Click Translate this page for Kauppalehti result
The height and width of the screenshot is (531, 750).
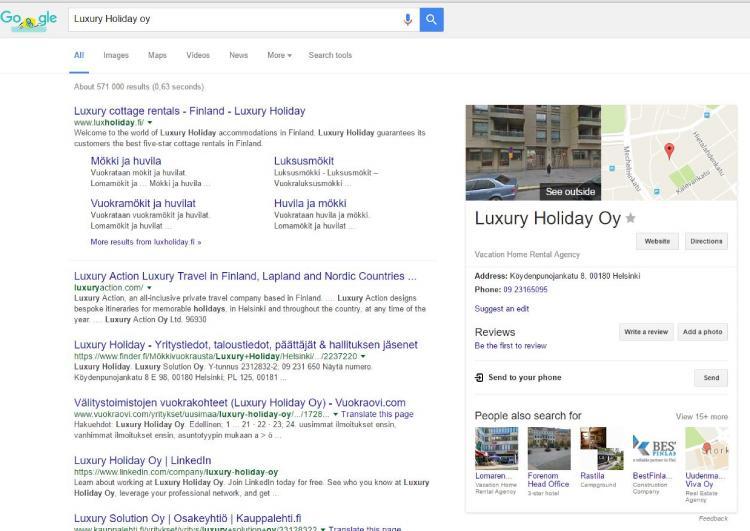(364, 529)
